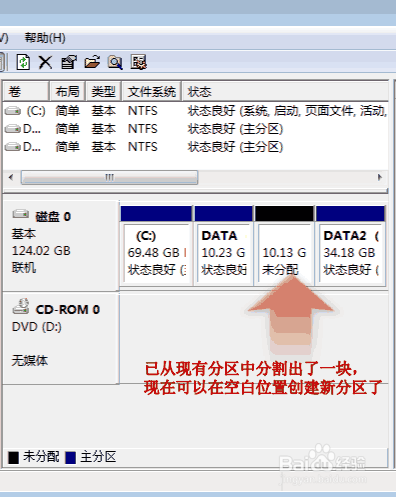Image resolution: width=396 pixels, height=497 pixels.
Task: Click the settings view toolbar icon at far right
Action: click(139, 62)
